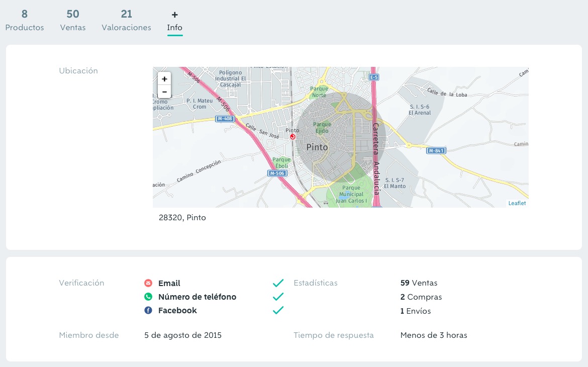Click the Pinto train station marker
The image size is (588, 367).
point(293,136)
